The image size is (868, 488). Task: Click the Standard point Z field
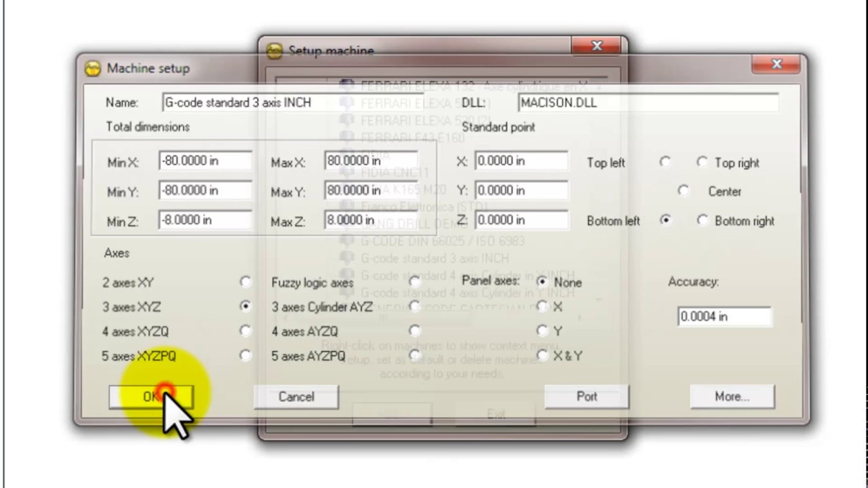coord(521,220)
